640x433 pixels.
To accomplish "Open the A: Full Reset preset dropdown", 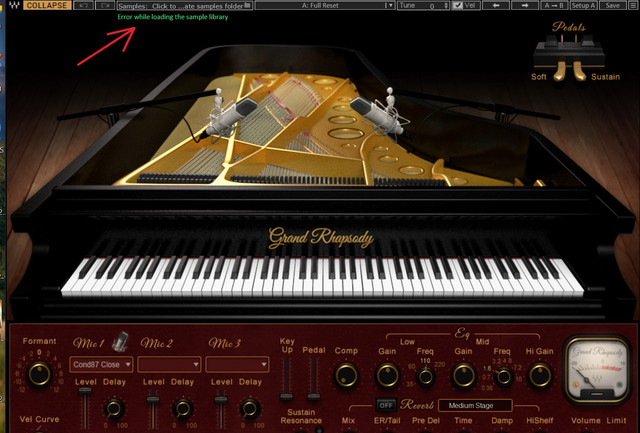I will pos(325,6).
